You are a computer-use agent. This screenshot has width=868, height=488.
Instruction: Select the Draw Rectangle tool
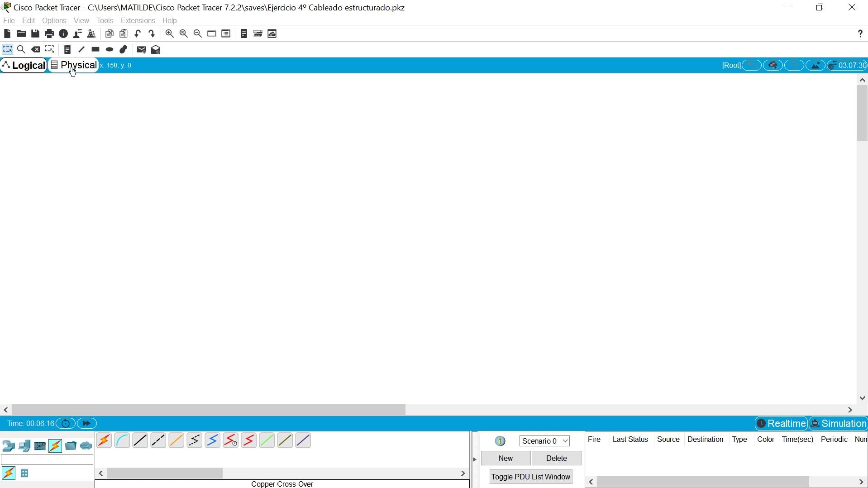click(95, 49)
